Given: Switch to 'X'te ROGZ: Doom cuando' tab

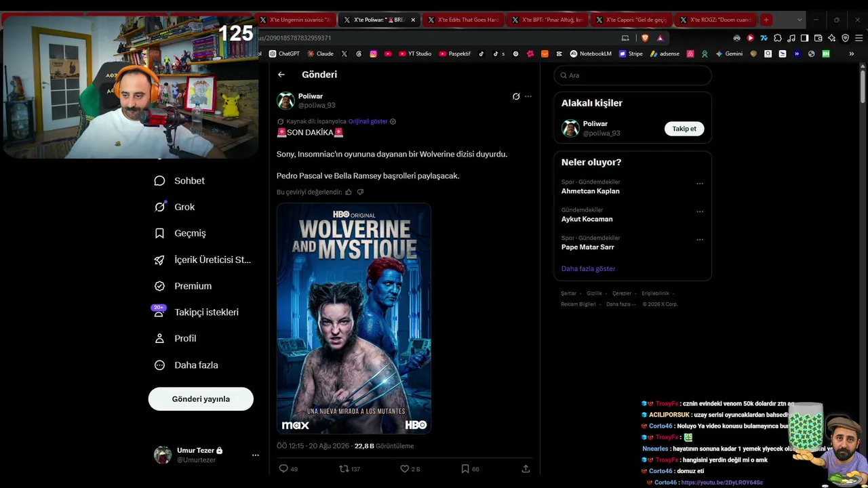Looking at the screenshot, I should (x=716, y=20).
